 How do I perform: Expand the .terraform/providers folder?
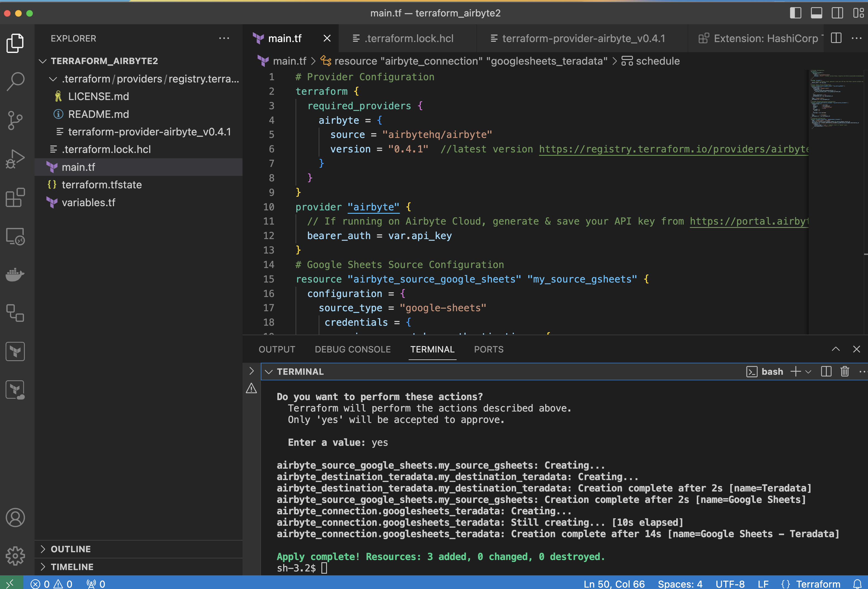pyautogui.click(x=132, y=78)
